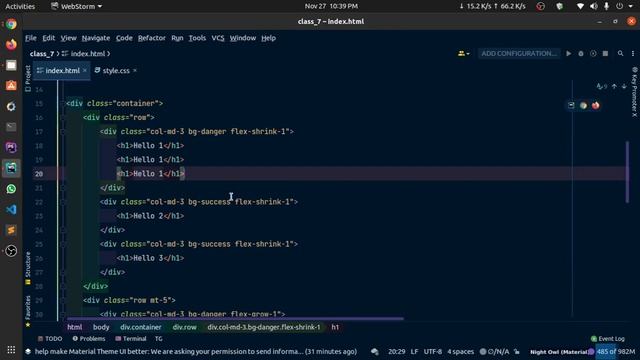Screen dimensions: 640x360
Task: Open the File menu
Action: (31, 38)
